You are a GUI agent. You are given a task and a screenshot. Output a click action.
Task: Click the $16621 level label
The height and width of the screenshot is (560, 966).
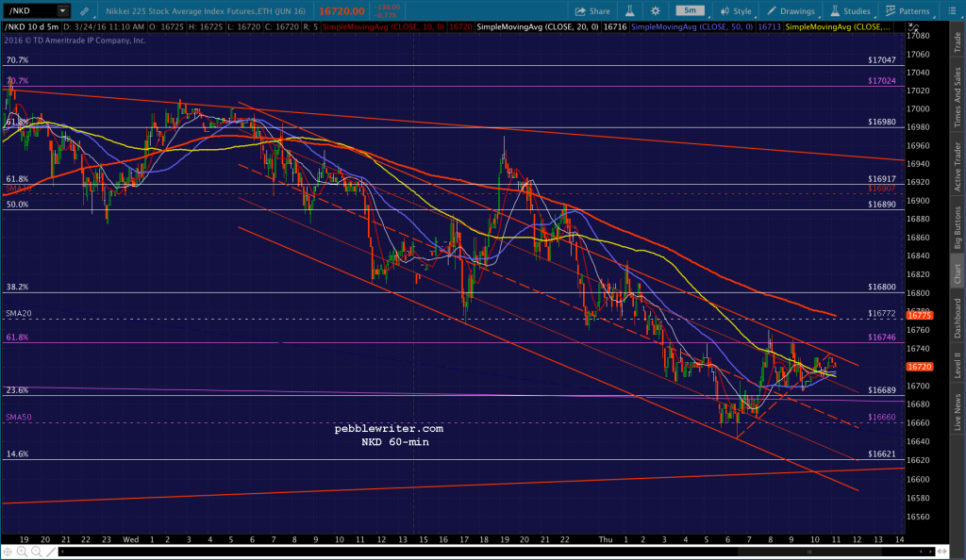point(882,454)
